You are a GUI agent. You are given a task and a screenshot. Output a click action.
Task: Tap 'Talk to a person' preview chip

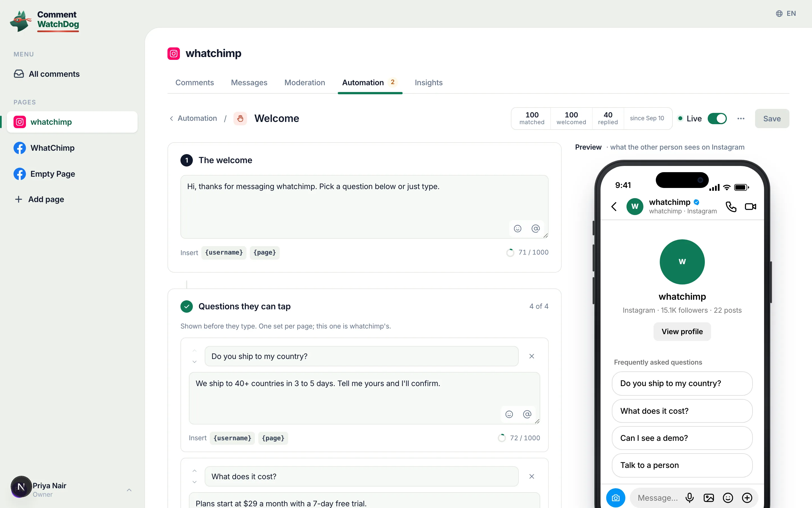click(682, 465)
